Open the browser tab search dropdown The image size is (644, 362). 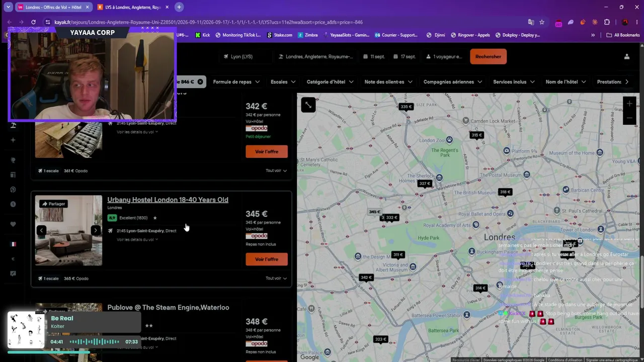(x=9, y=7)
